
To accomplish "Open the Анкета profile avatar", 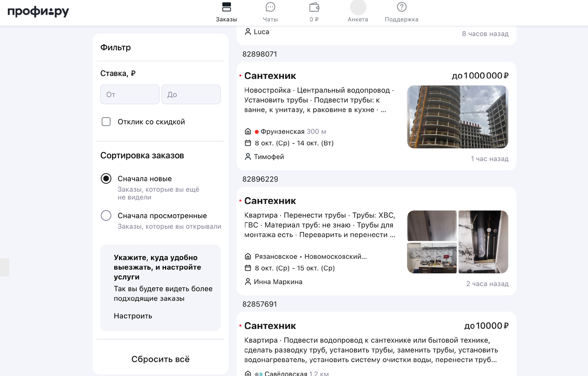I will [x=358, y=7].
